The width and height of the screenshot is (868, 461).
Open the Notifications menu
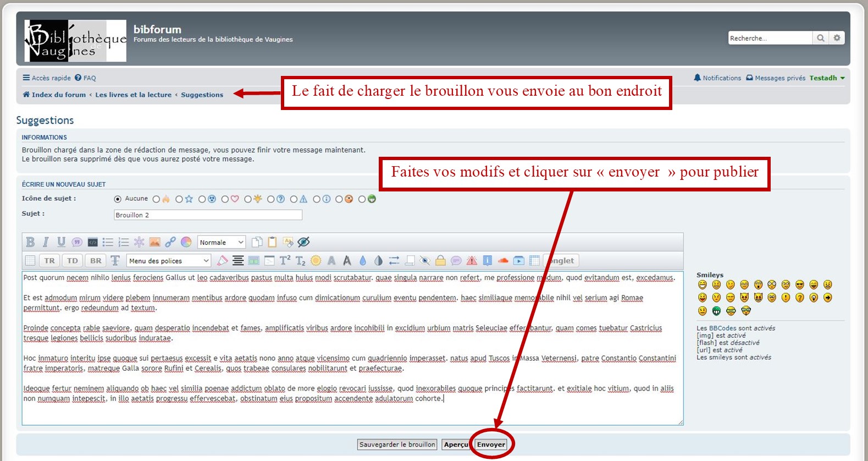[x=717, y=78]
